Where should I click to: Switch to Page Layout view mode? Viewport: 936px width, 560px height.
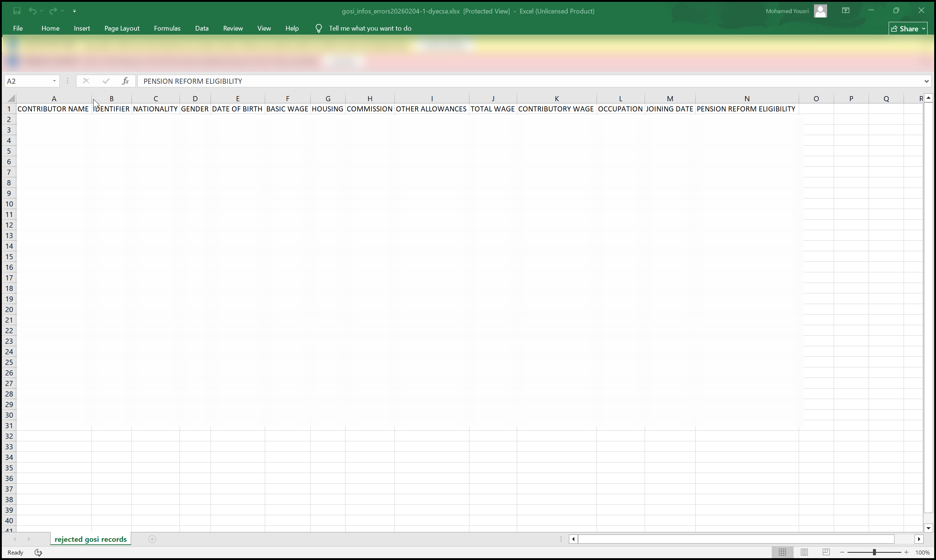tap(804, 552)
